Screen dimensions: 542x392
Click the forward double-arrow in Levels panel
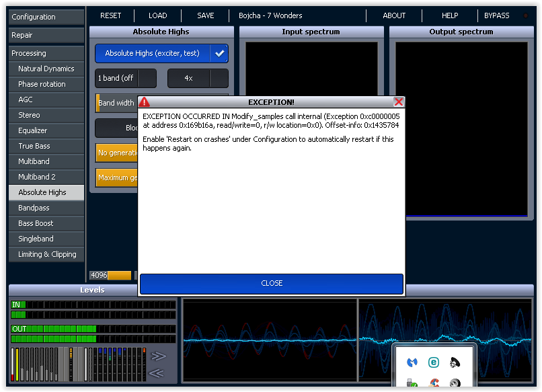[x=158, y=356]
